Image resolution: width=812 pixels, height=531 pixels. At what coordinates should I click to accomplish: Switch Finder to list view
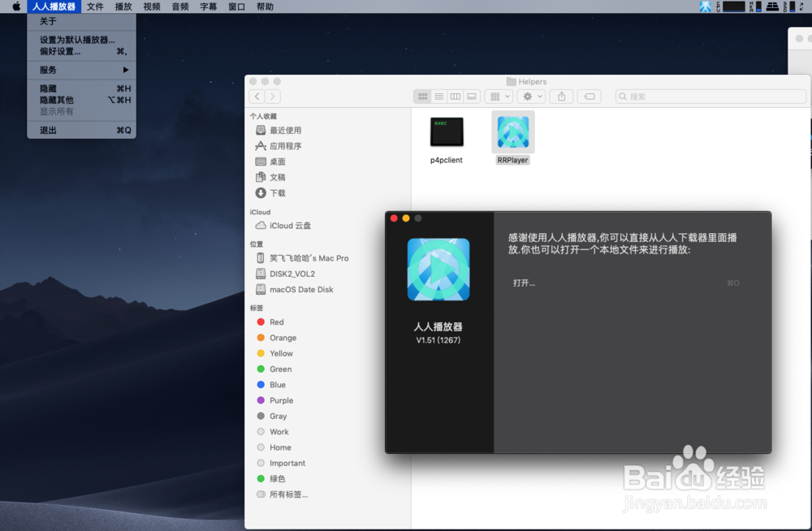click(x=439, y=97)
